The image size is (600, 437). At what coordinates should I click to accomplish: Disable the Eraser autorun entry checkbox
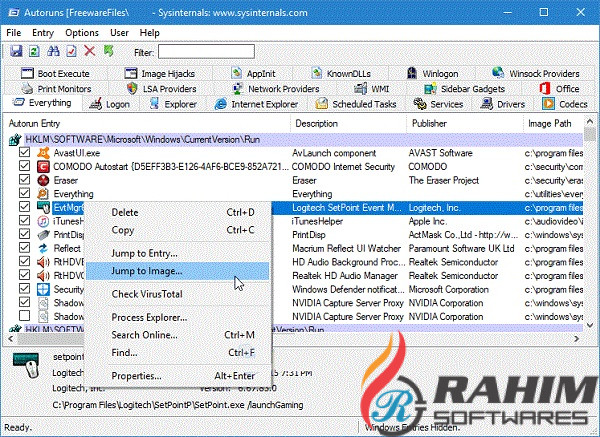(x=26, y=180)
